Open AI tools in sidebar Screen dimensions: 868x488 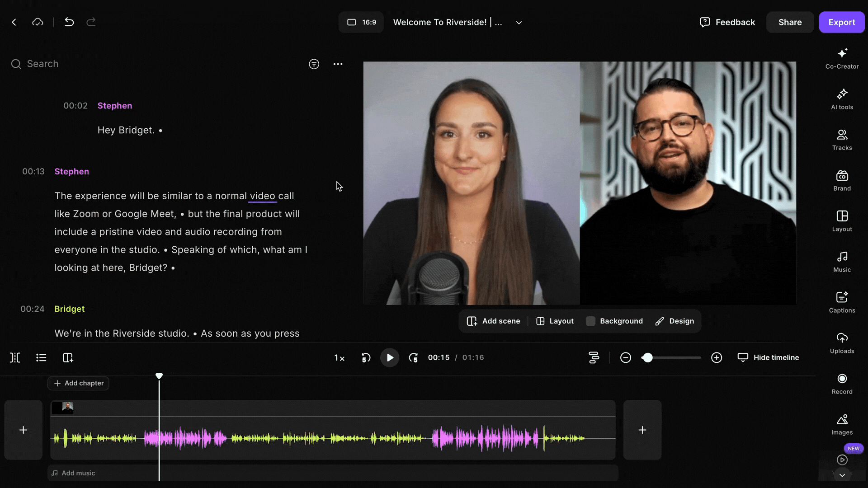tap(842, 99)
